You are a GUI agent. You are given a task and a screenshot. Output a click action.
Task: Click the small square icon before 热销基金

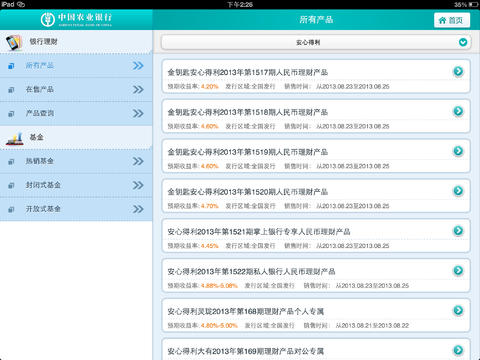pyautogui.click(x=11, y=162)
